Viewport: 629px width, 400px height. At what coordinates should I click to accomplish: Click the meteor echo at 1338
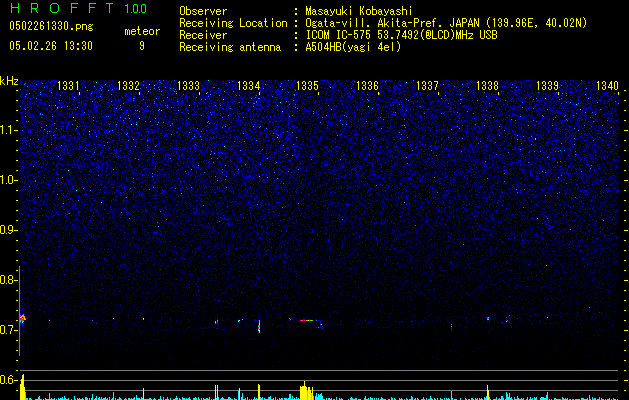pos(488,319)
